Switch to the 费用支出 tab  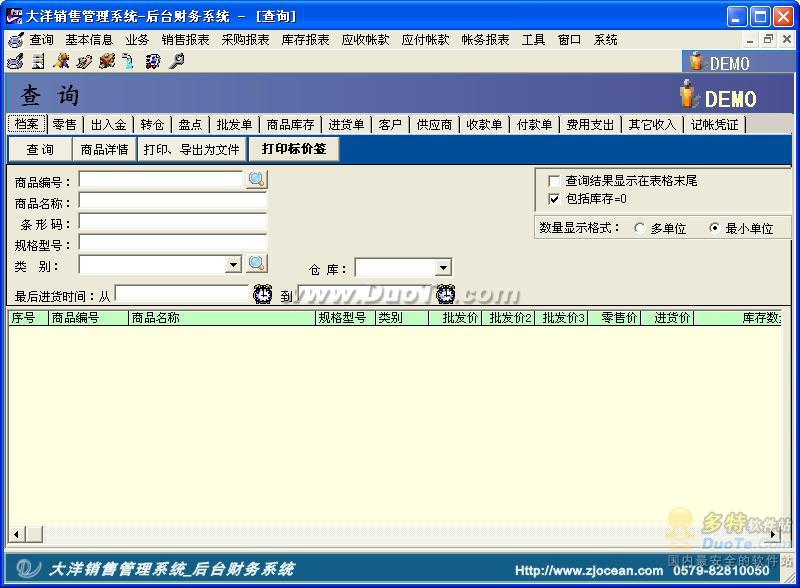590,125
